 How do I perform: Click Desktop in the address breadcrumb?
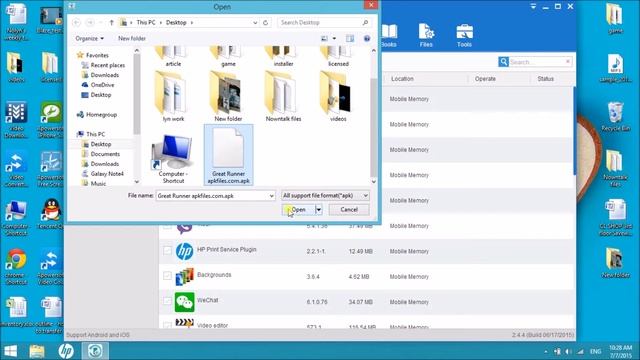(176, 22)
